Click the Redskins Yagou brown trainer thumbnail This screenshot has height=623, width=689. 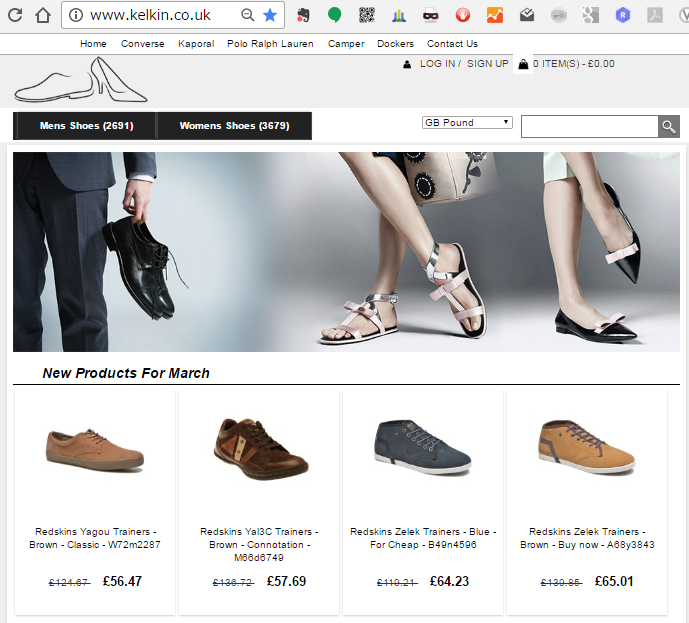95,450
